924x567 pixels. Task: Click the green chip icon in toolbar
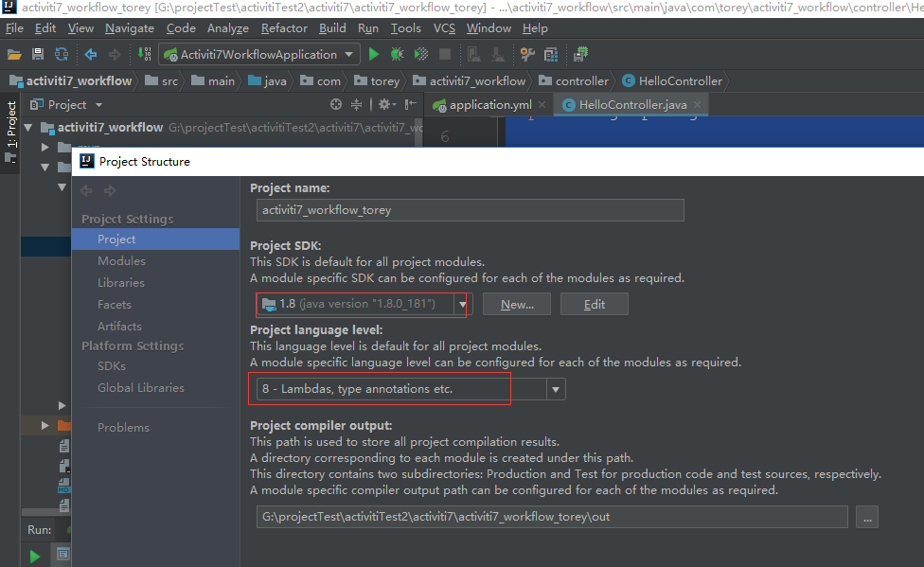(580, 54)
